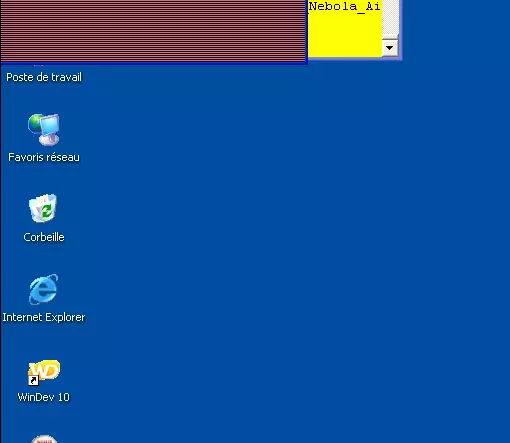
Task: Click the WinDev 10 text label
Action: coord(44,397)
